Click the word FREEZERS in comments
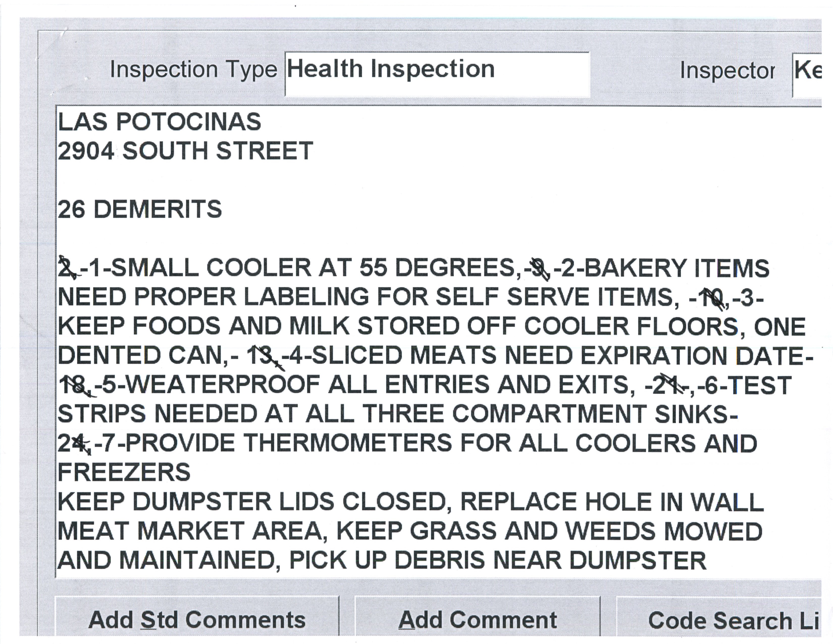Viewport: 833px width, 644px height. [124, 472]
